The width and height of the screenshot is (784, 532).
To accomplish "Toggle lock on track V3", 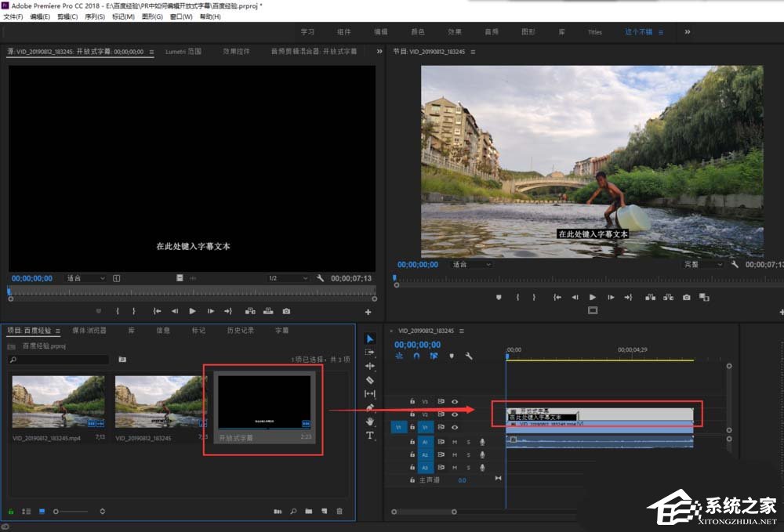I will click(412, 401).
